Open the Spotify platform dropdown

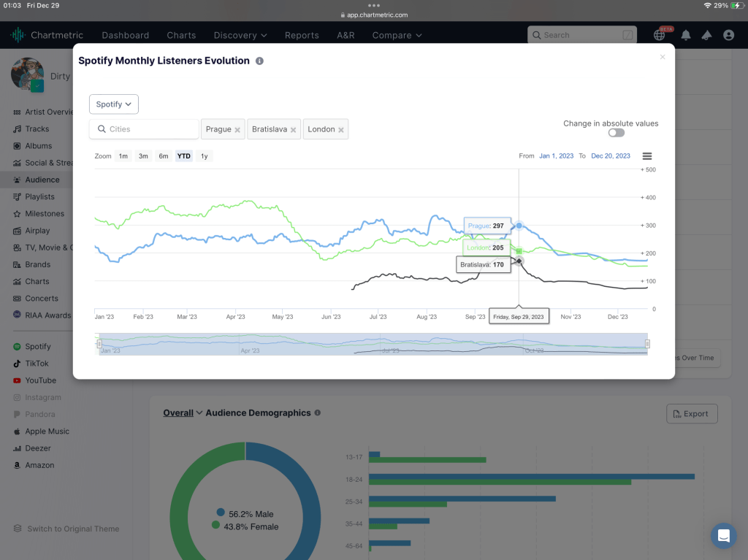pyautogui.click(x=114, y=104)
